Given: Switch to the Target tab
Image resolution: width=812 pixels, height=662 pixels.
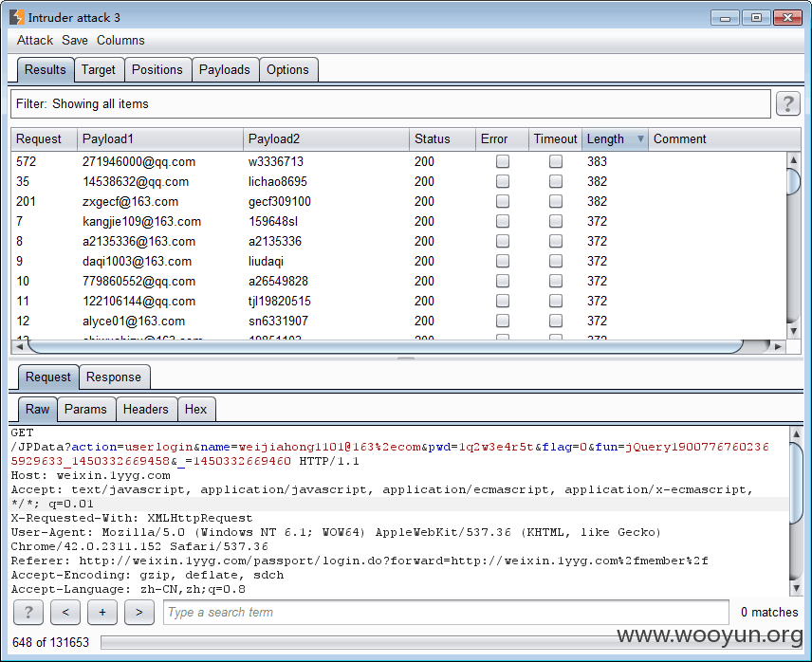Looking at the screenshot, I should tap(99, 70).
